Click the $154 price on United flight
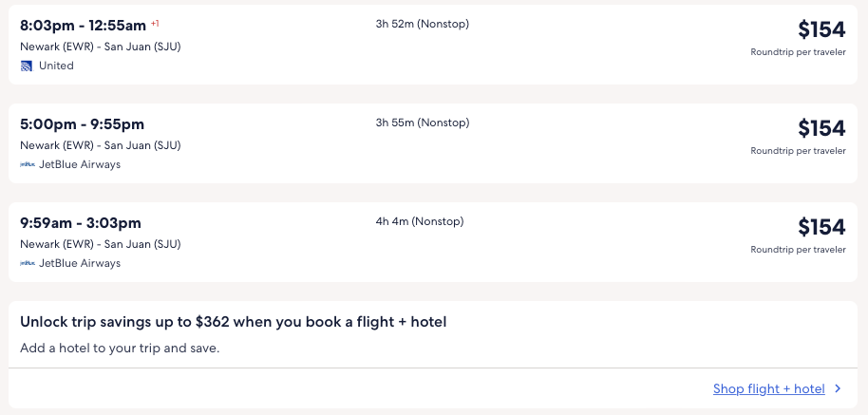868x415 pixels. coord(821,29)
